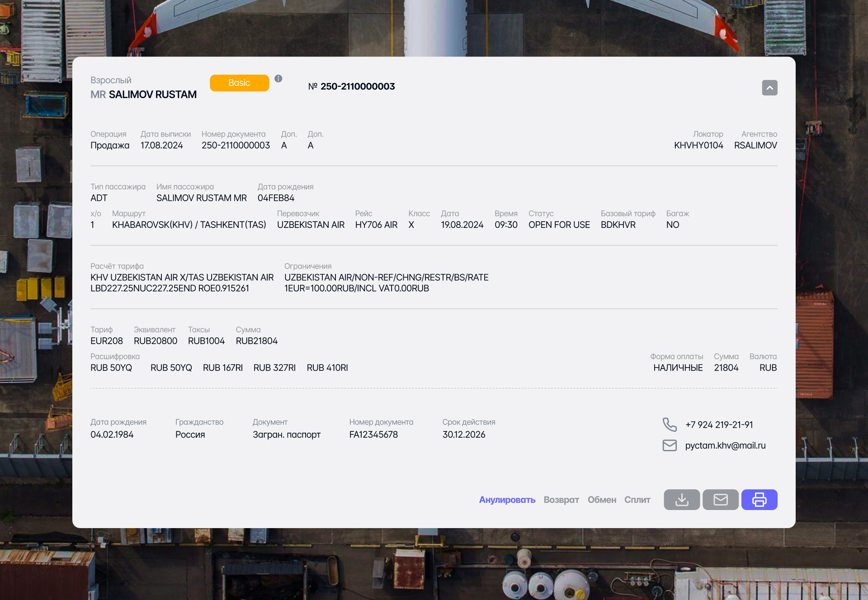The height and width of the screenshot is (600, 868).
Task: Click the flight number HY706 AIR
Action: (x=376, y=225)
